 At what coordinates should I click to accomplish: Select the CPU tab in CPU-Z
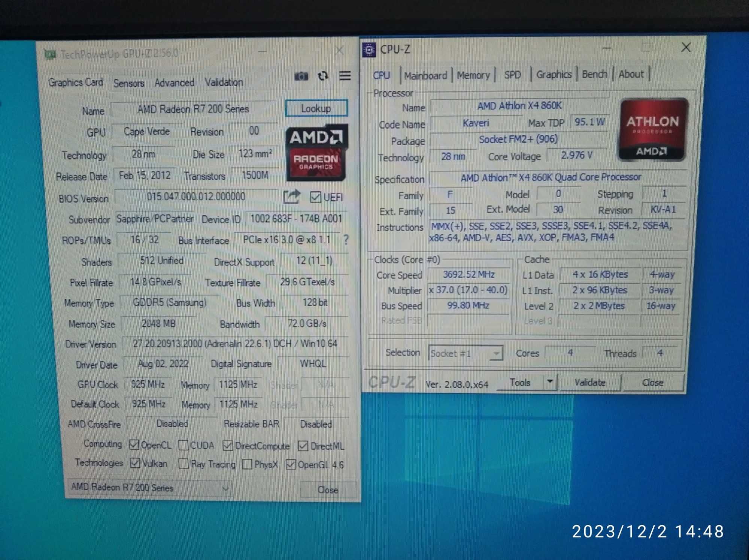click(x=381, y=76)
